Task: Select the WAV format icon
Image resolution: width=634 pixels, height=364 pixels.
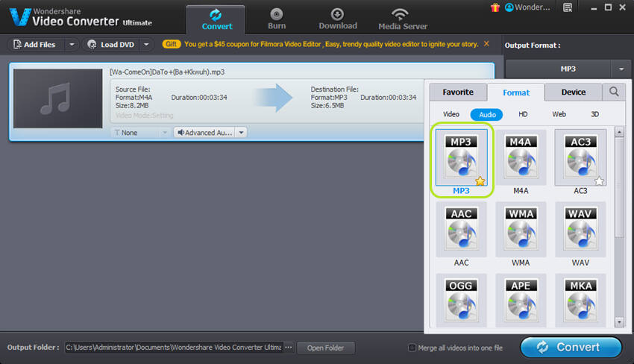Action: point(580,229)
